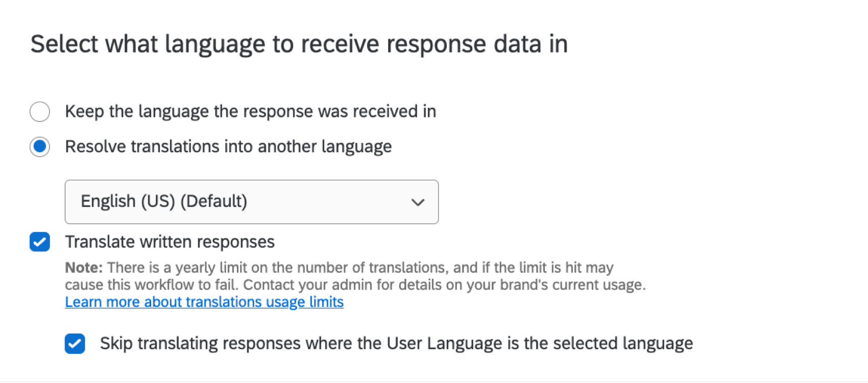Click "Learn more about translations usage limits"
This screenshot has width=868, height=383.
(204, 302)
